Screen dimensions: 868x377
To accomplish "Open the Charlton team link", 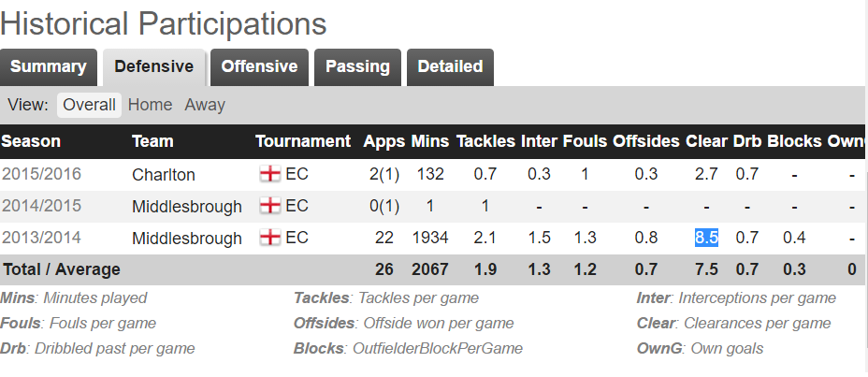I will 164,175.
